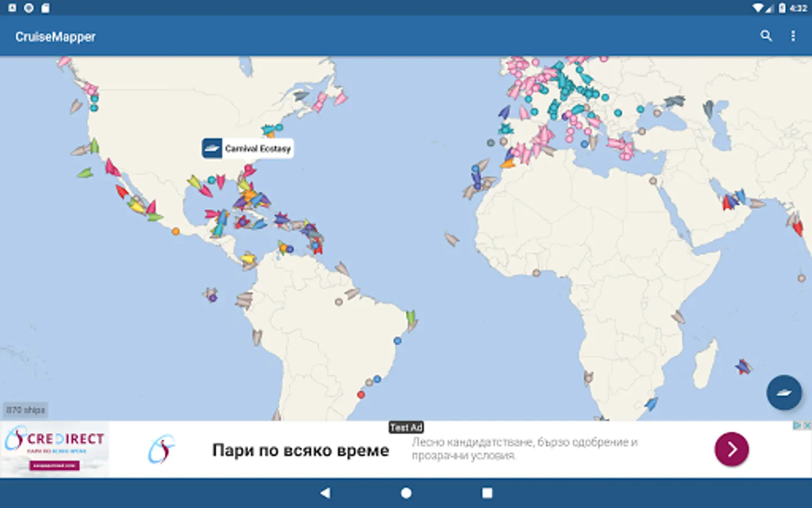Open the AdChoices info icon

tap(798, 425)
